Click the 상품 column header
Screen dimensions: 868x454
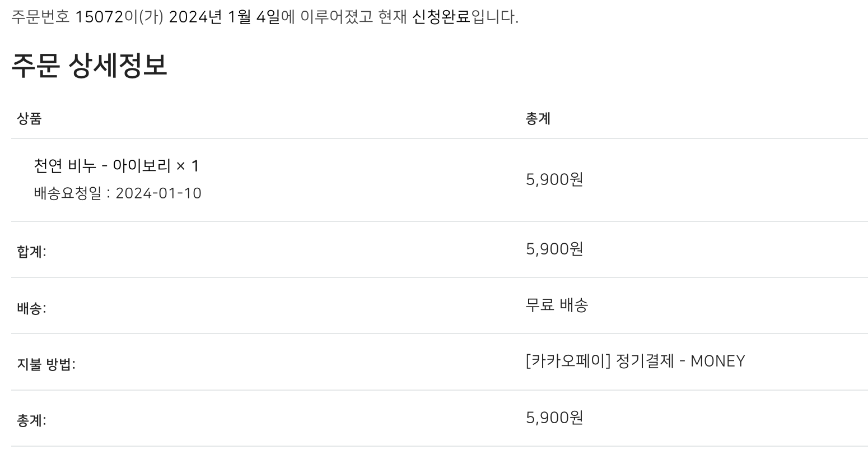pos(29,119)
